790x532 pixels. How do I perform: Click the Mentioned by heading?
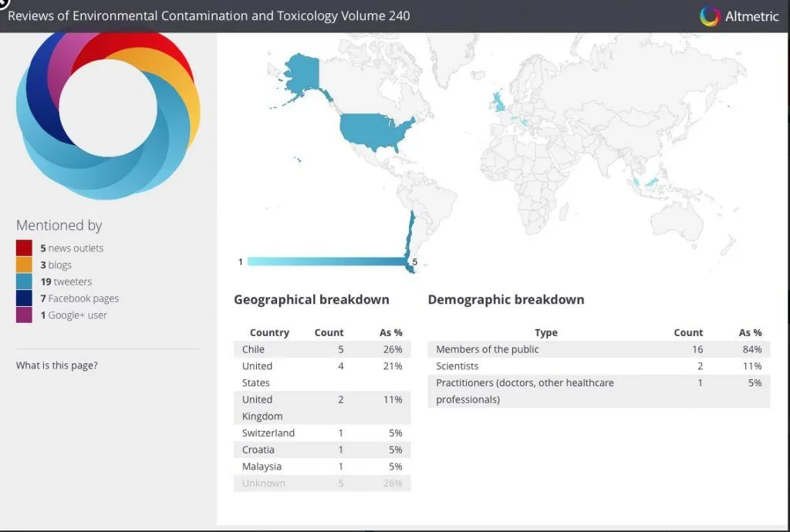click(x=59, y=225)
